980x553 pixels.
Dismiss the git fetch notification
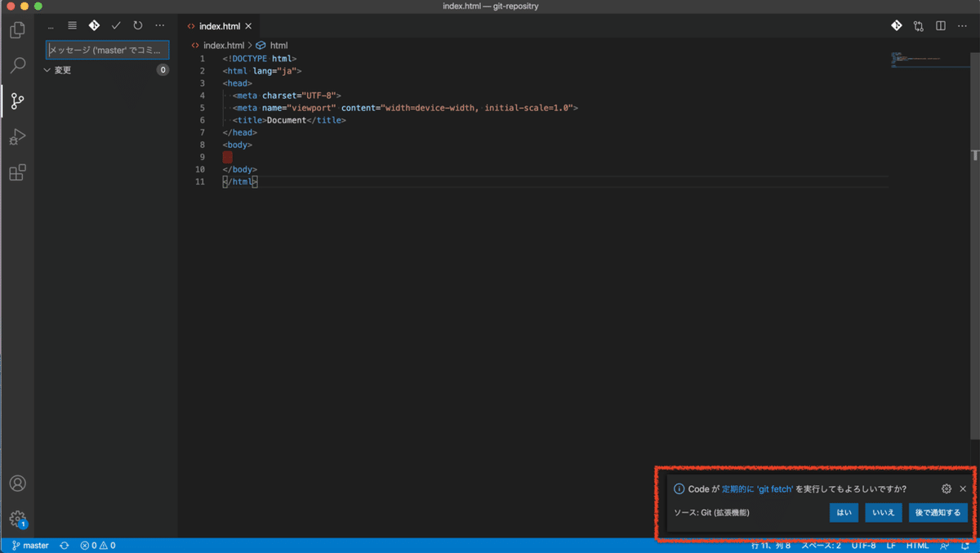(x=963, y=488)
